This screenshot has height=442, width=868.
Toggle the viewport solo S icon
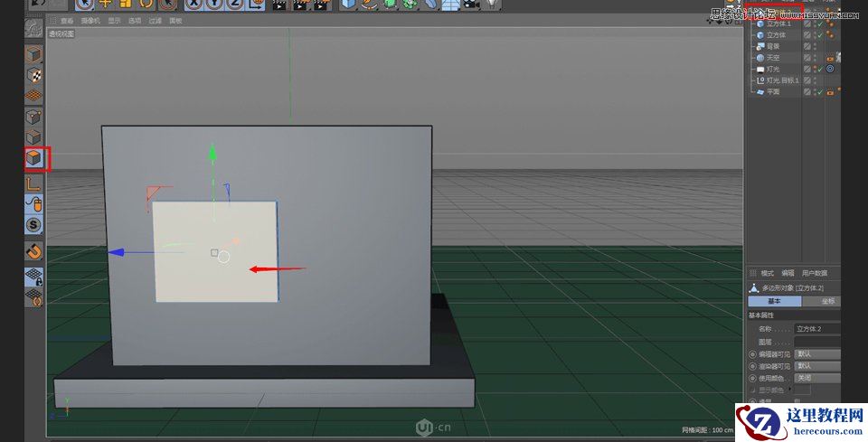33,224
